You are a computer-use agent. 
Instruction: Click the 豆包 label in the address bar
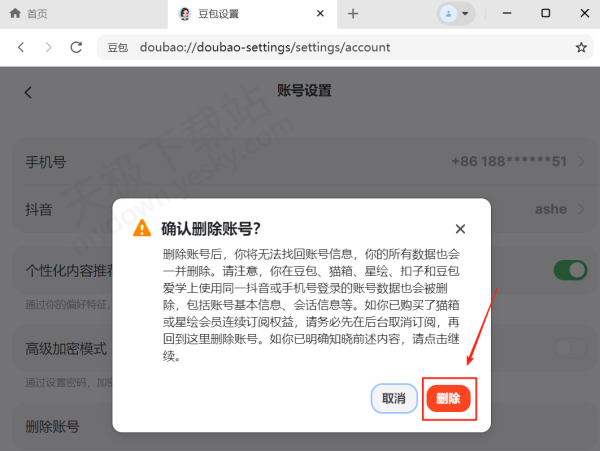(x=117, y=47)
